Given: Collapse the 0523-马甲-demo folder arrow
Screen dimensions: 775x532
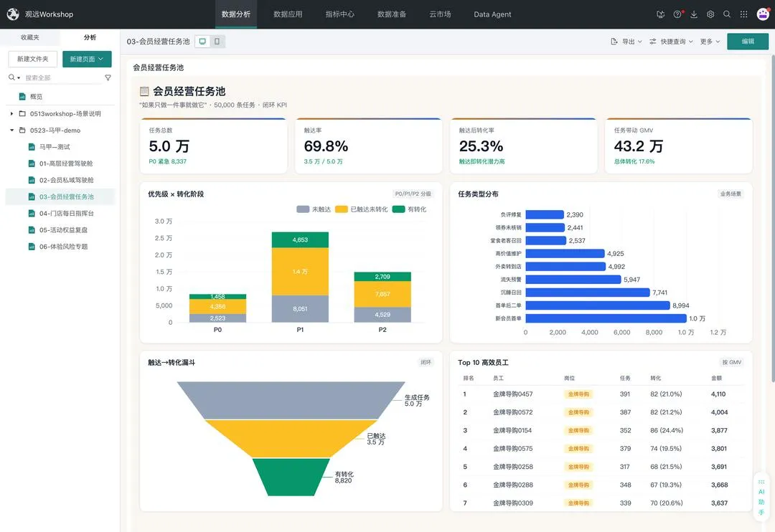Looking at the screenshot, I should (12, 130).
